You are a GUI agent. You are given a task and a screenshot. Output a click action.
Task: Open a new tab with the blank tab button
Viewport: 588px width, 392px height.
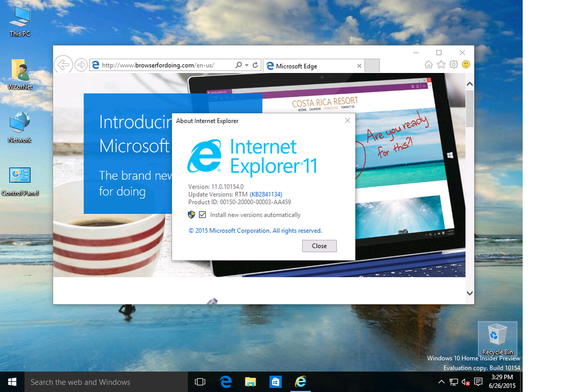(372, 66)
